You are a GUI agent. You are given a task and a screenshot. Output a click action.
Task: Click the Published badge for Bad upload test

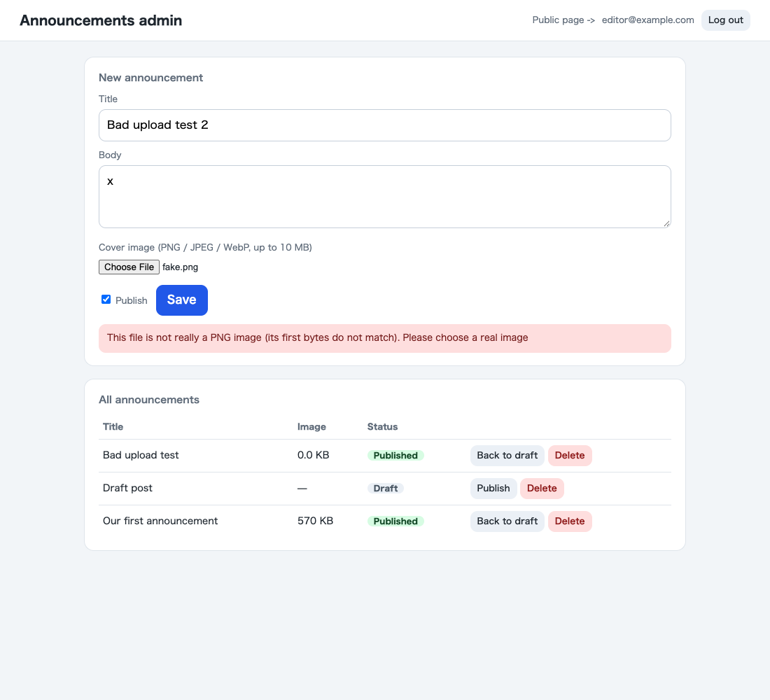395,456
